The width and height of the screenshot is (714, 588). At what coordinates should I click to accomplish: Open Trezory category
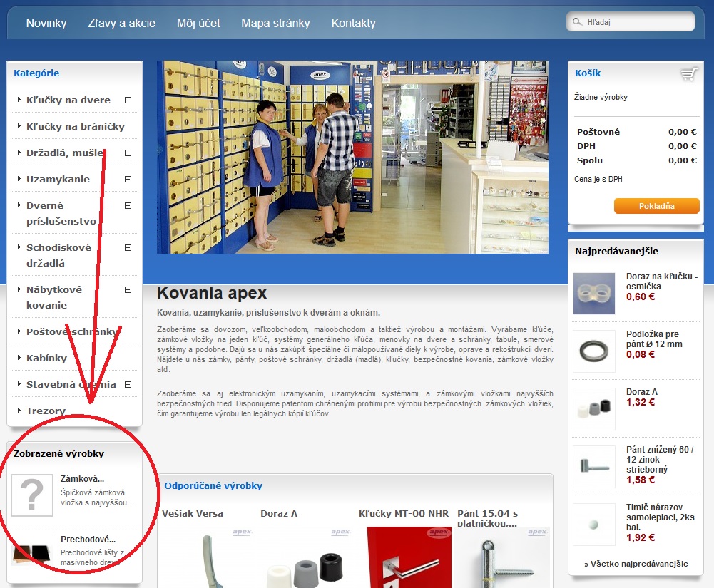(46, 411)
